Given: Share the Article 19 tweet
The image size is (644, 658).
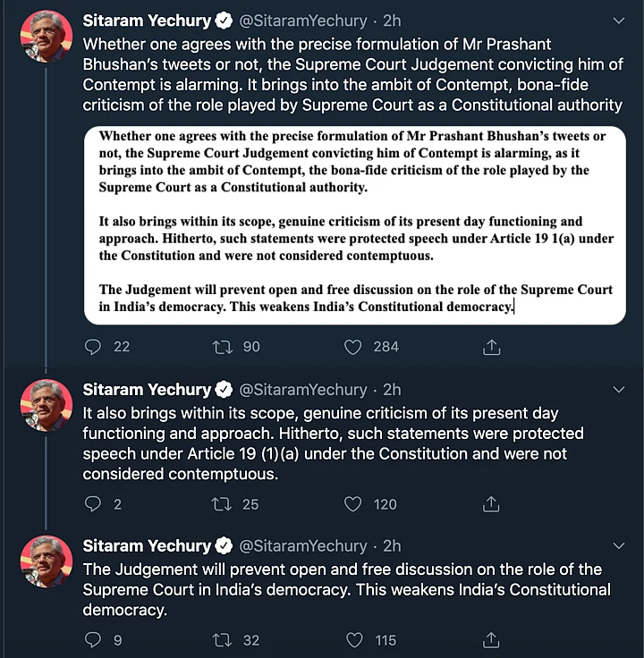Looking at the screenshot, I should coord(491,503).
